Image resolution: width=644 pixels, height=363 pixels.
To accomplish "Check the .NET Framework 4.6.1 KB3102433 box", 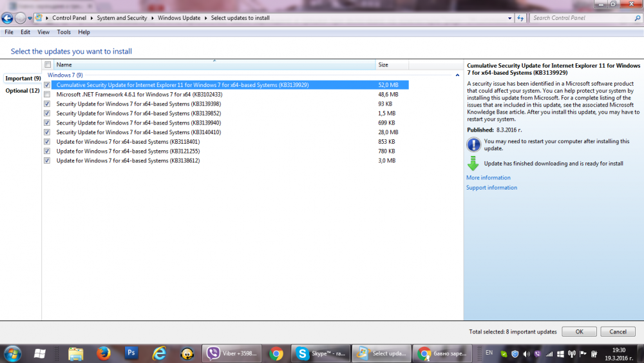I will (47, 94).
